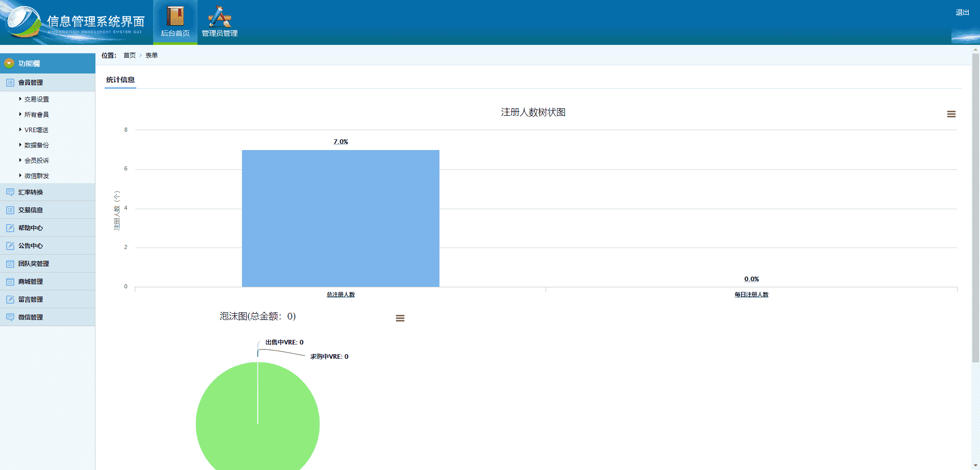
Task: Click 首页 in the breadcrumb
Action: pyautogui.click(x=130, y=56)
